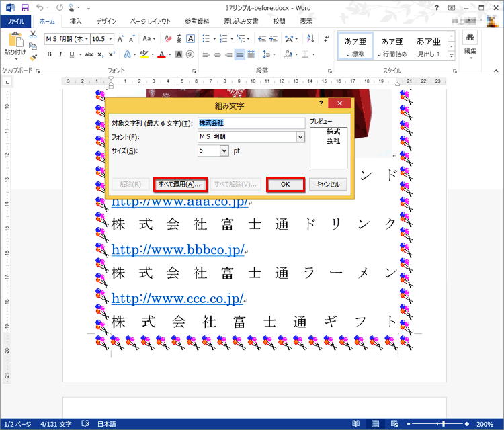Switch to print layout view in the status bar
Viewport: 504px width, 430px height.
[x=375, y=423]
